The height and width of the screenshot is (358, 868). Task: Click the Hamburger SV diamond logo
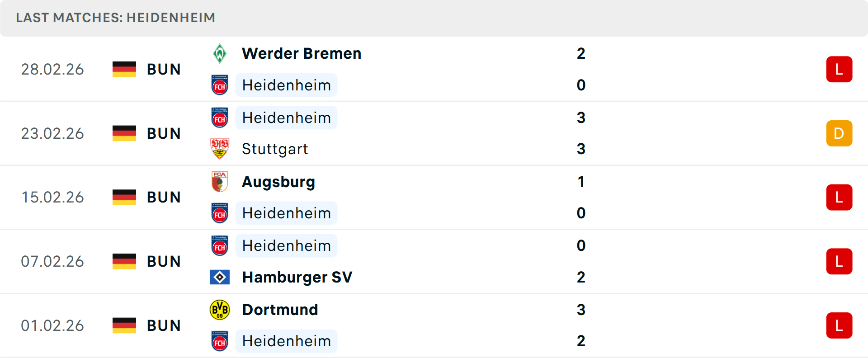click(220, 278)
